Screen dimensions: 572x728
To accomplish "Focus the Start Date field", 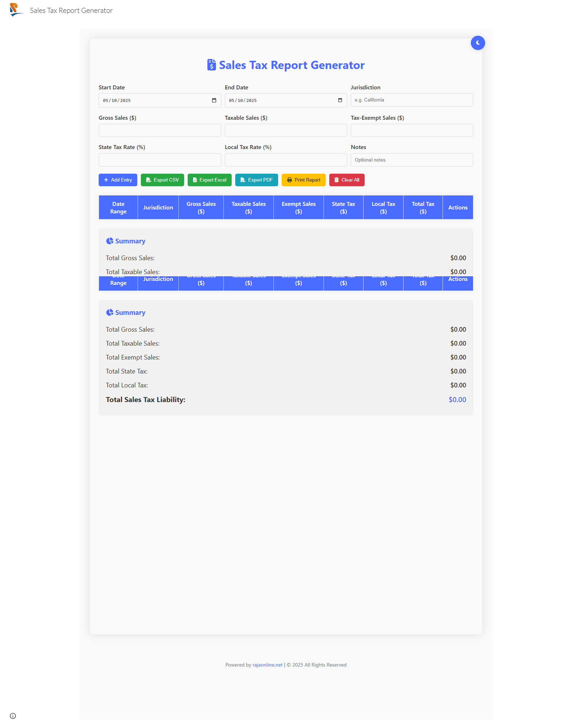I will [x=160, y=100].
